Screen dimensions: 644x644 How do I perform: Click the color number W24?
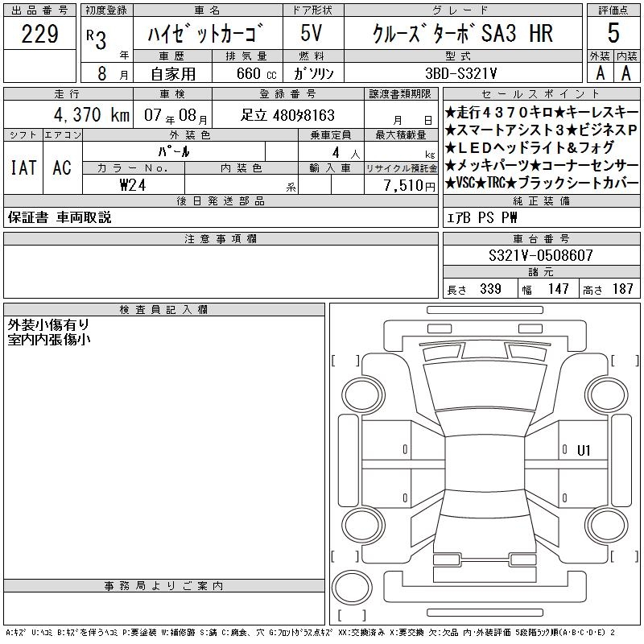point(133,185)
